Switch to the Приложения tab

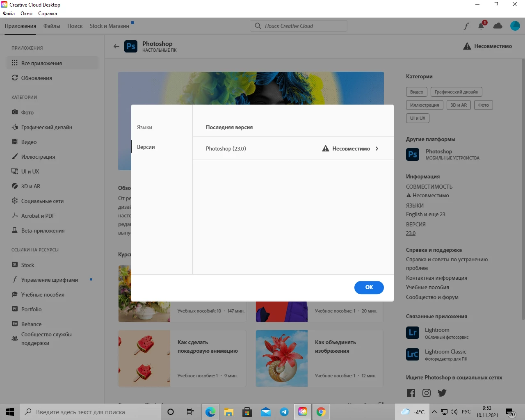[x=21, y=26]
